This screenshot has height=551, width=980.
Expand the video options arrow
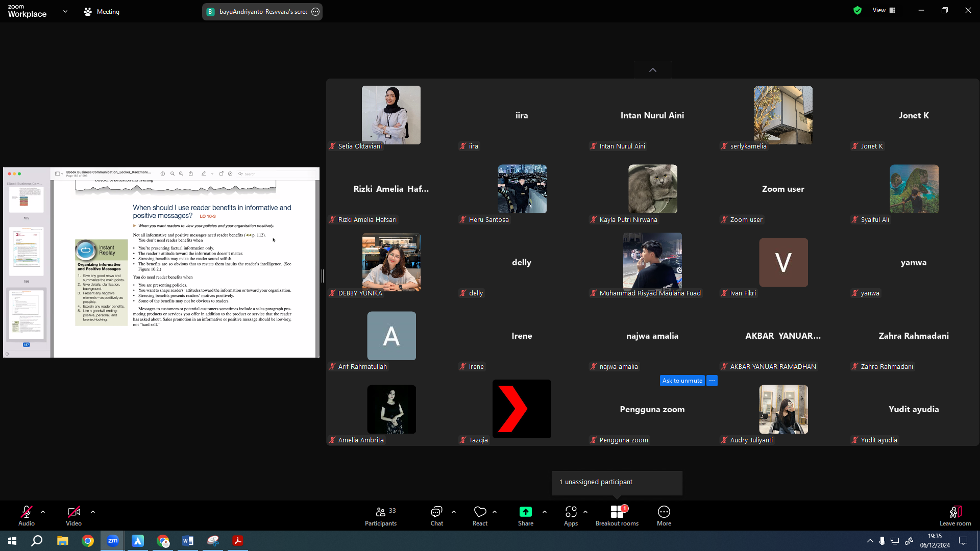(x=93, y=512)
